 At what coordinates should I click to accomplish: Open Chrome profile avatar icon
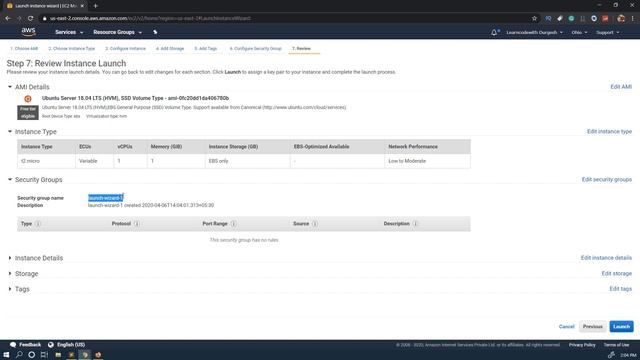click(x=621, y=18)
